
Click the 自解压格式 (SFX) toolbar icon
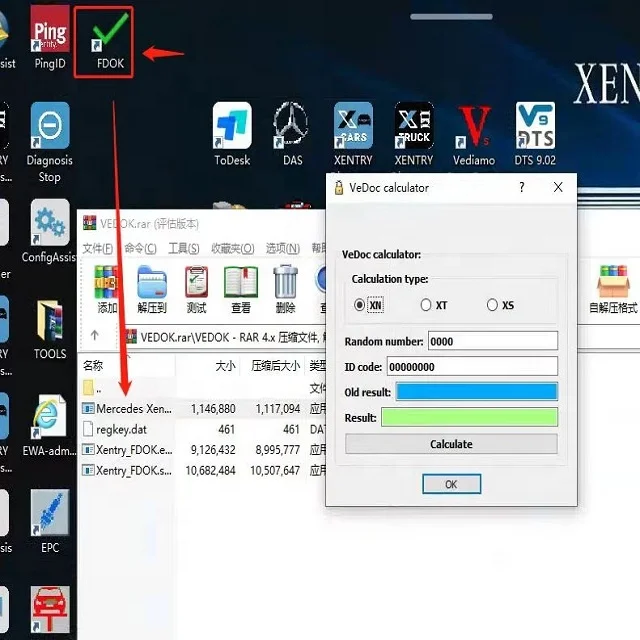[x=613, y=289]
